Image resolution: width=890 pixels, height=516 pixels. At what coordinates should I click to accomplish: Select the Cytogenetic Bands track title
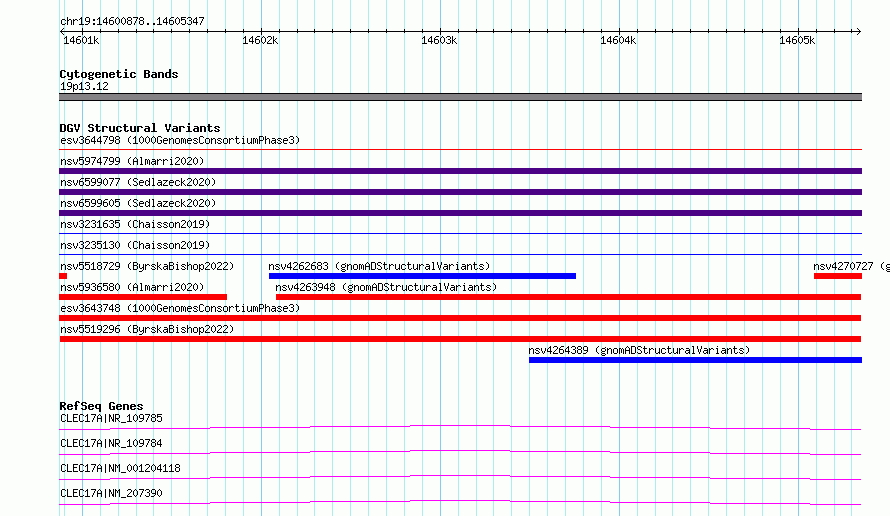[x=119, y=74]
